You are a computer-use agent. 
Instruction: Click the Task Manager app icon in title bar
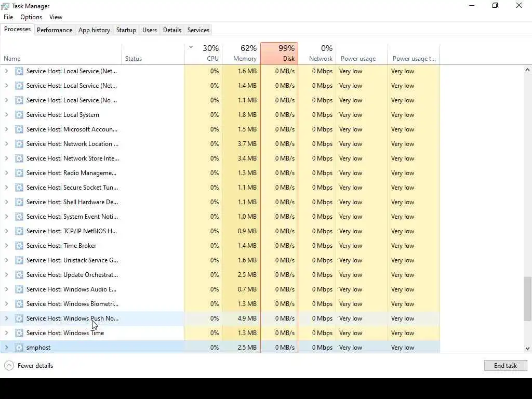coord(5,6)
